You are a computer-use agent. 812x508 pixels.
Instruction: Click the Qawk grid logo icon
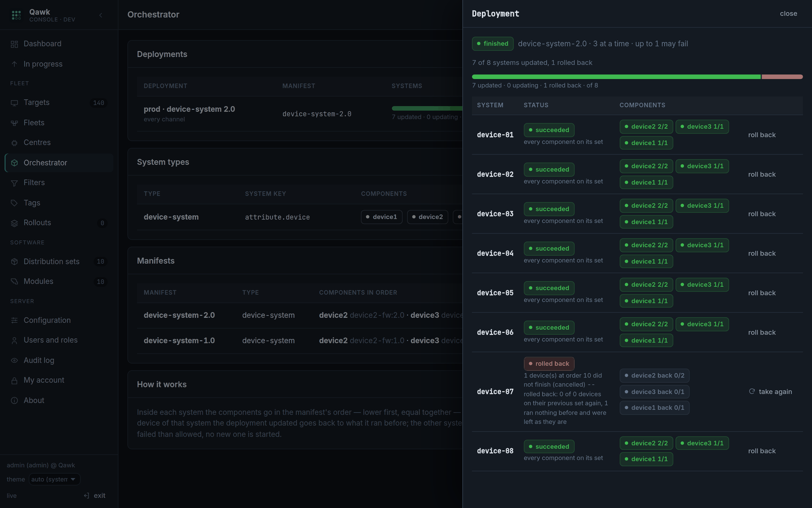click(16, 15)
